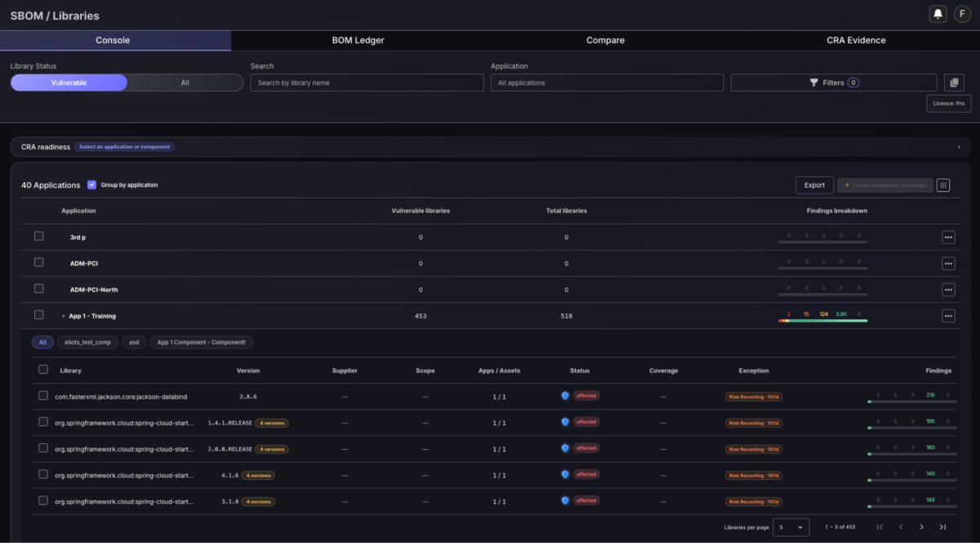Viewport: 980px width, 543px height.
Task: Select the App 1 Component - Componentt chip
Action: [201, 342]
